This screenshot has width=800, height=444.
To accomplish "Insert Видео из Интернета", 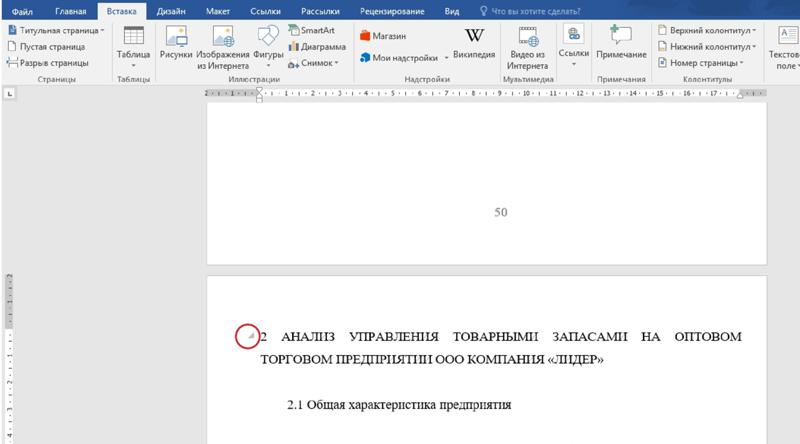I will 528,47.
